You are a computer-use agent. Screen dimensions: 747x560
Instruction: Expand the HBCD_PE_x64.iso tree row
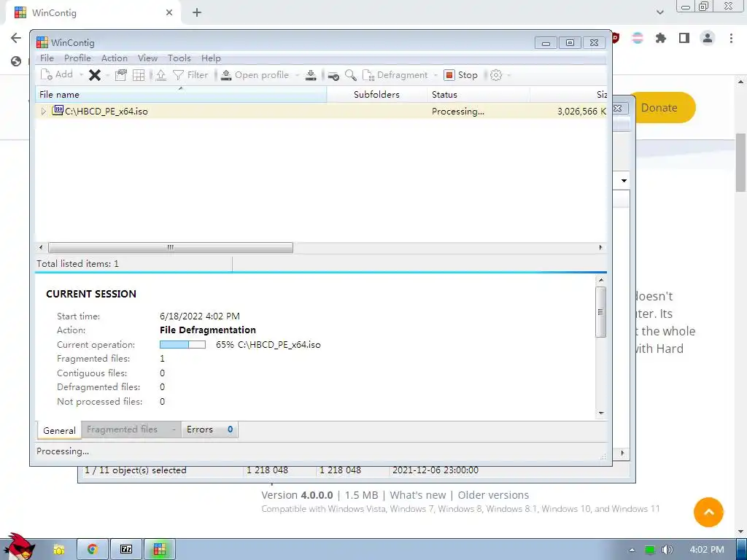coord(43,112)
